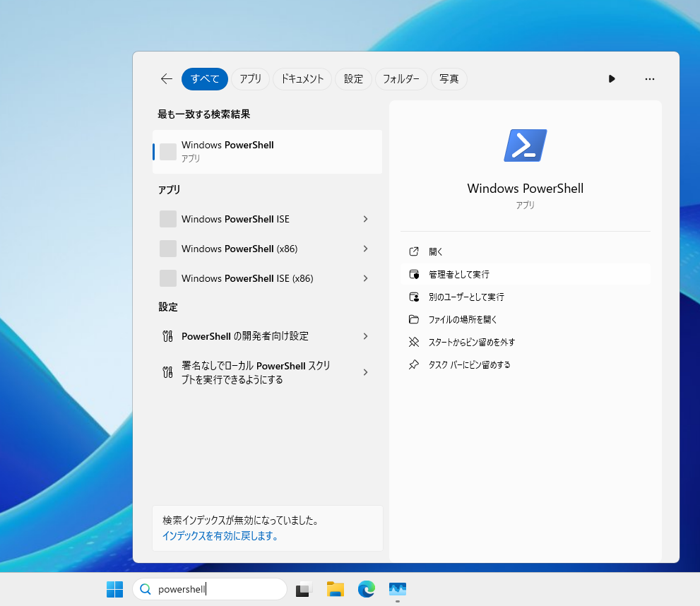The image size is (700, 606).
Task: Open Task View from the taskbar
Action: click(x=304, y=589)
